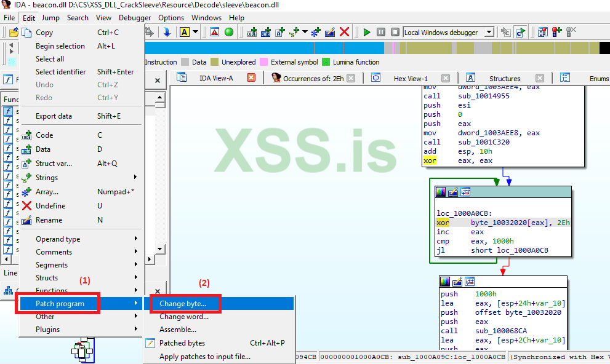Open the Jump menu
Image resolution: width=610 pixels, height=364 pixels.
coord(50,18)
